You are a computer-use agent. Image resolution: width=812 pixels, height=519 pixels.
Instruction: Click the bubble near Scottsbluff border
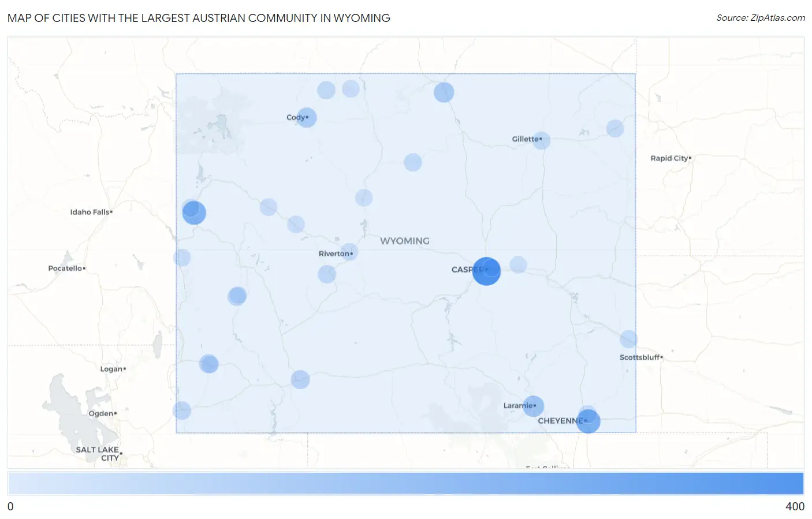point(628,339)
